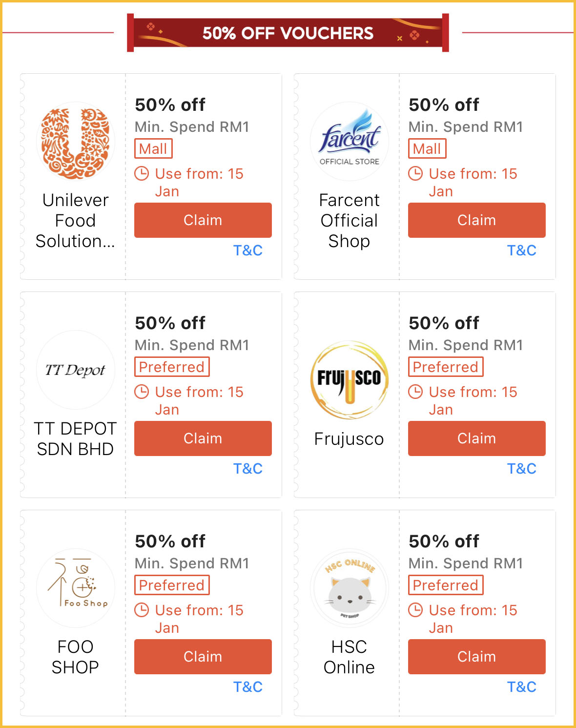
Task: Click the Farcent Official Store logo
Action: (350, 142)
